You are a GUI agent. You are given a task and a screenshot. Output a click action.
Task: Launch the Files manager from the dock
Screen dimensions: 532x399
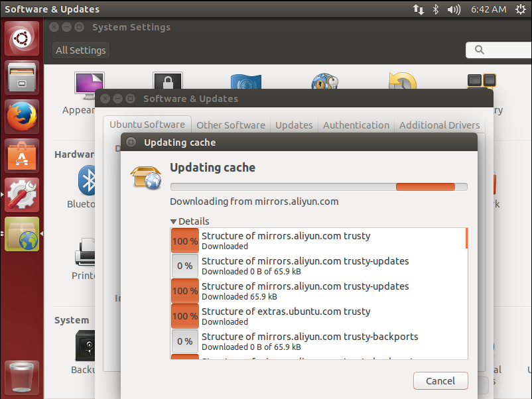coord(22,78)
